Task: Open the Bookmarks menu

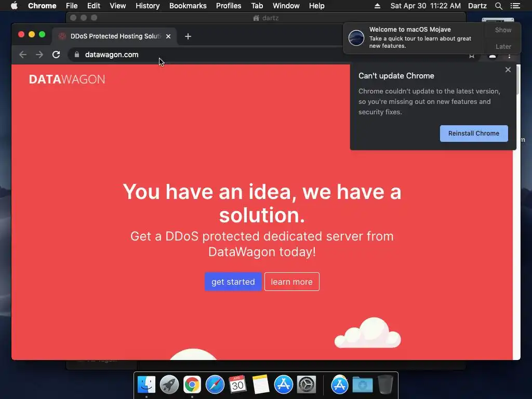Action: coord(188,6)
